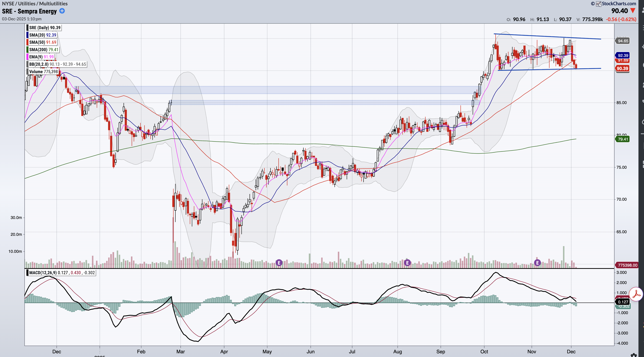Click the Utilities breadcrumb in header

coord(27,4)
